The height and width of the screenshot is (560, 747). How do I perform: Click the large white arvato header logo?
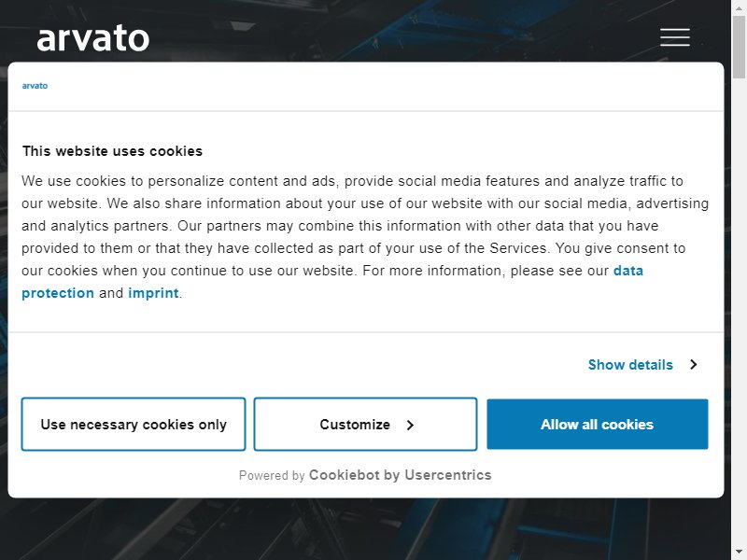click(92, 38)
